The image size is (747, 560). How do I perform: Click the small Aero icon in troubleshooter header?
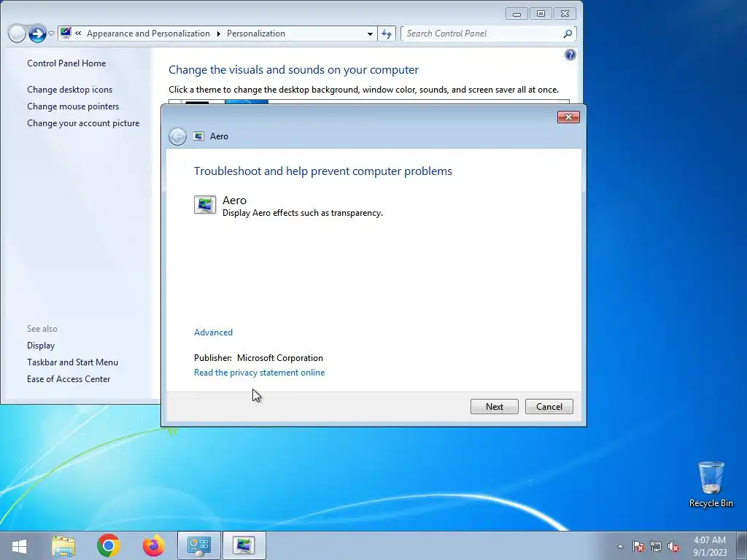[x=198, y=136]
